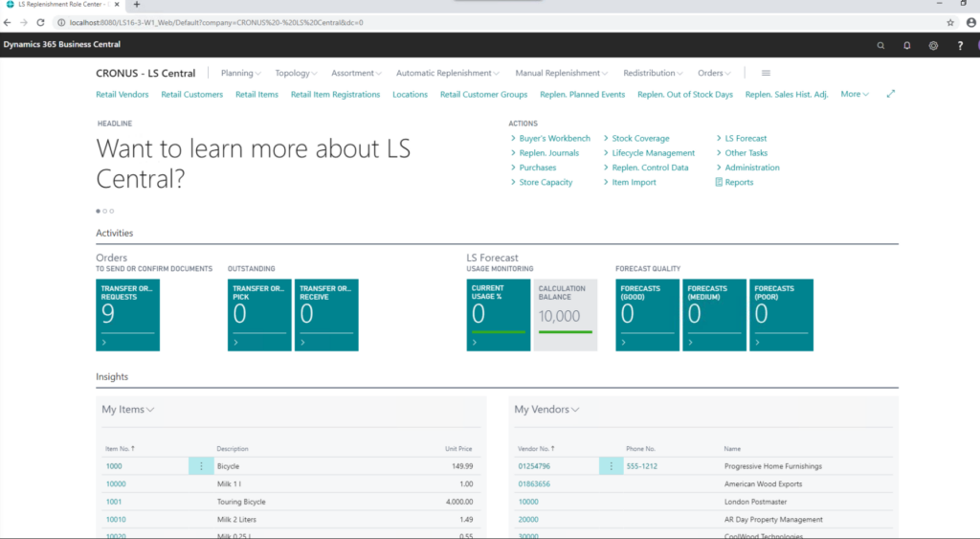Expand the Automatic Replenishment menu
This screenshot has width=980, height=539.
pos(448,73)
